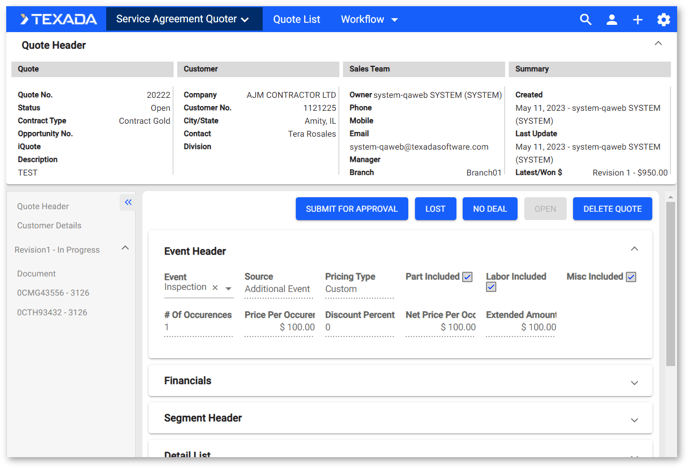Expand the Segment Header section
688x468 pixels.
(634, 419)
